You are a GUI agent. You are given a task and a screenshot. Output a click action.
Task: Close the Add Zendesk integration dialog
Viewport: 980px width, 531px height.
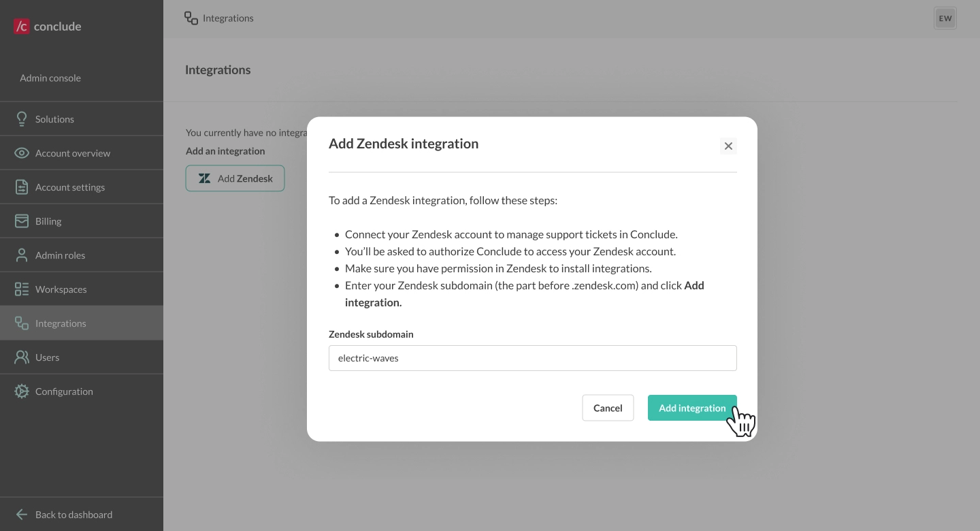tap(728, 146)
